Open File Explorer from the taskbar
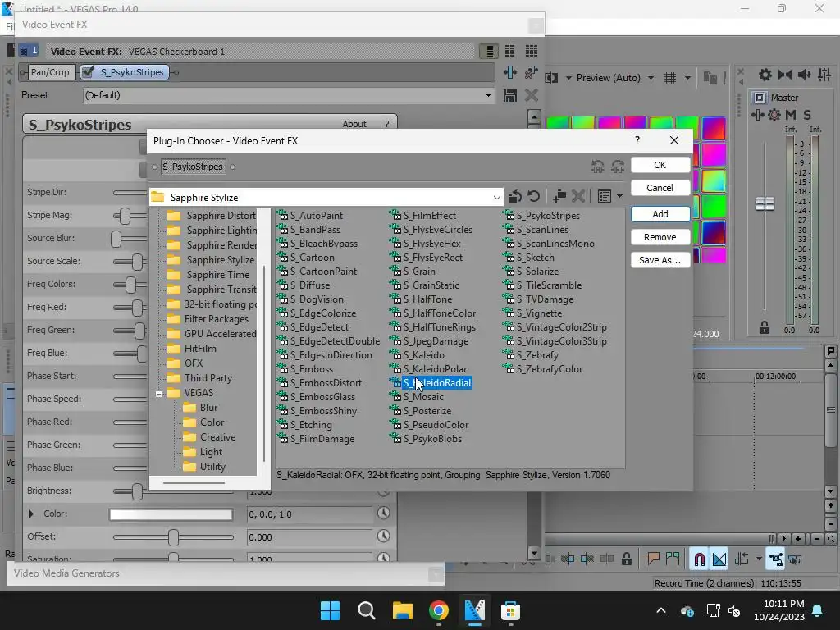This screenshot has height=630, width=840. click(402, 610)
